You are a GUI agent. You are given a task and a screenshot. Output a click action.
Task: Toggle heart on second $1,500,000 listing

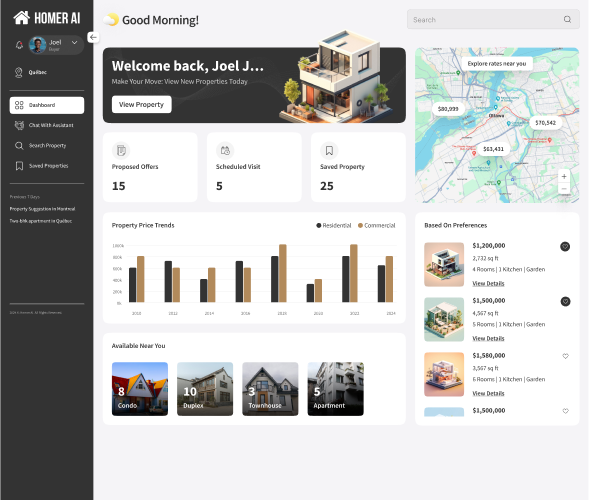click(x=565, y=411)
